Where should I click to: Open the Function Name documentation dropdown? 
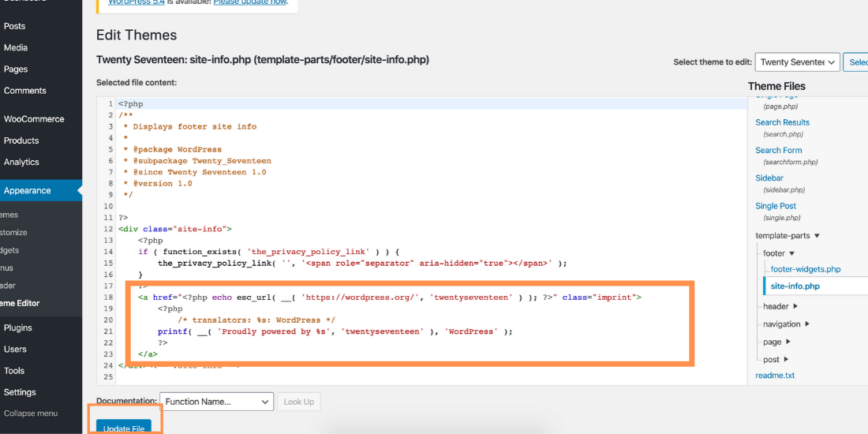coord(216,402)
